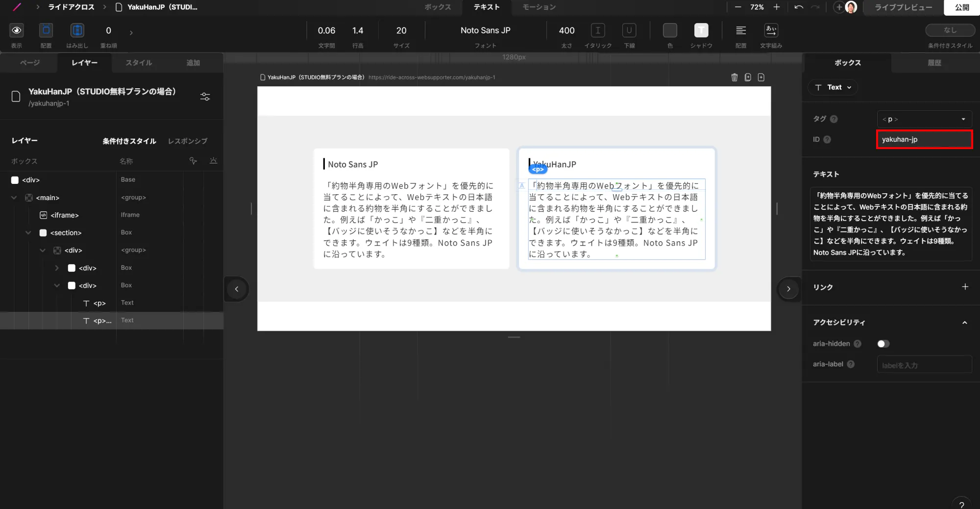Zoom in with the plus icon
Image resolution: width=980 pixels, height=509 pixels.
pyautogui.click(x=777, y=7)
